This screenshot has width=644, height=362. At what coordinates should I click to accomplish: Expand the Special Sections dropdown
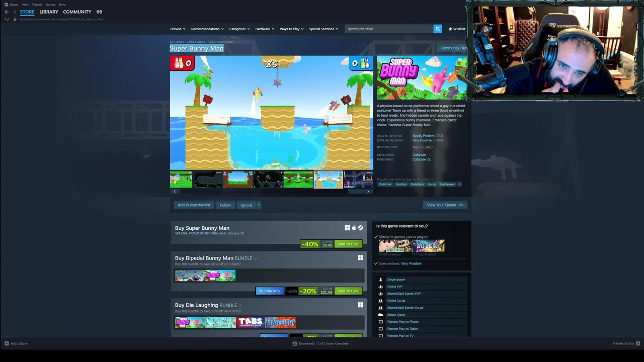[324, 29]
